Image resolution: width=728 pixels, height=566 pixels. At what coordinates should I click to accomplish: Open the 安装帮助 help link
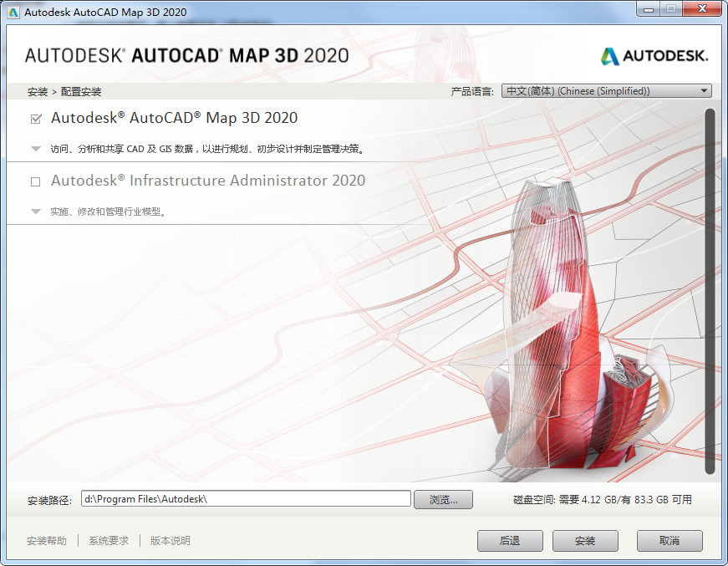(47, 541)
